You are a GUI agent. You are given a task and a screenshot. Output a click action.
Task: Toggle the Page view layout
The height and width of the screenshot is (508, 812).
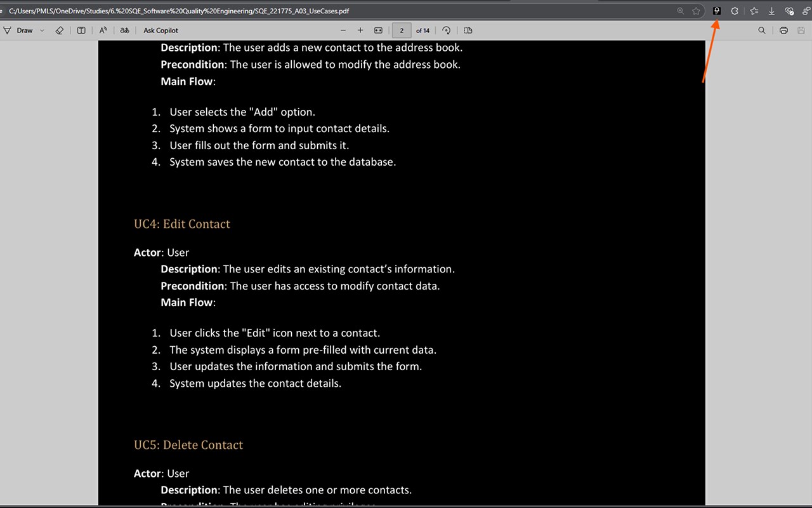[468, 30]
